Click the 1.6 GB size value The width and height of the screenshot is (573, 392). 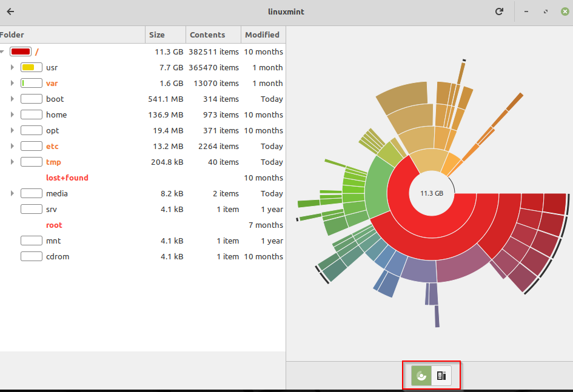point(171,83)
